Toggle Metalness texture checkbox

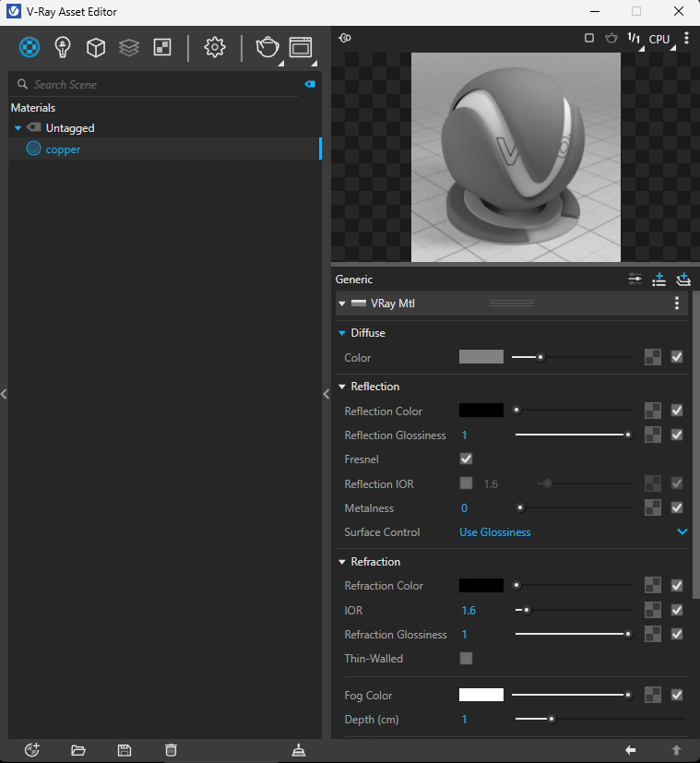677,508
